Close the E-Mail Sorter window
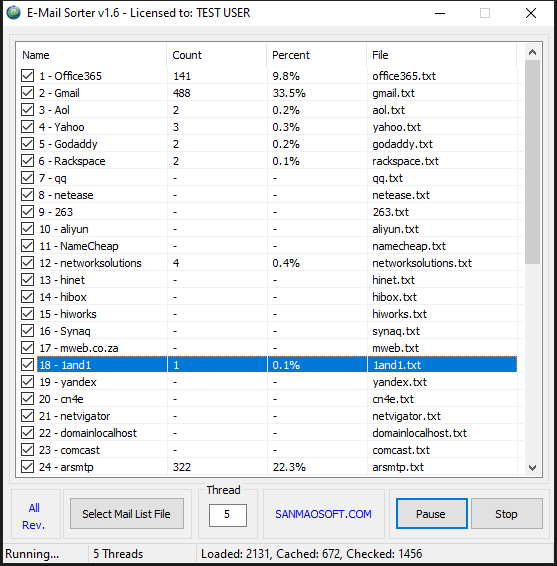Screen dimensions: 557x566 (x=531, y=13)
